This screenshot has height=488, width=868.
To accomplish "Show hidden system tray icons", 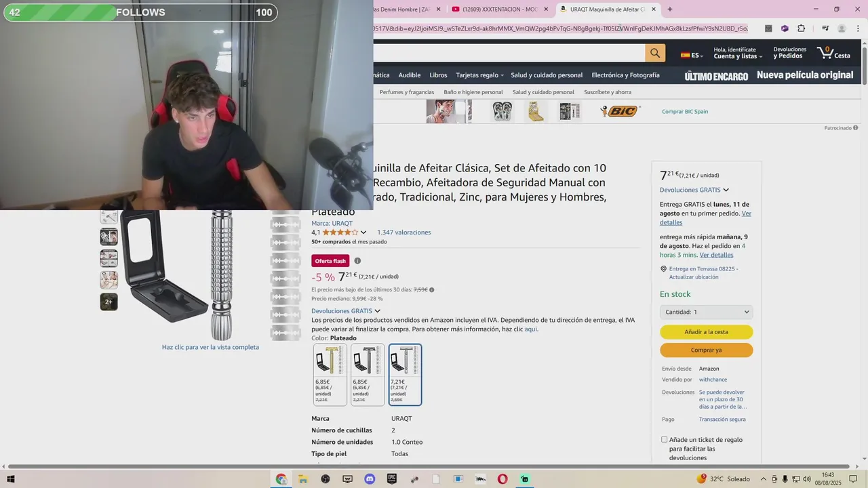I will click(x=764, y=479).
